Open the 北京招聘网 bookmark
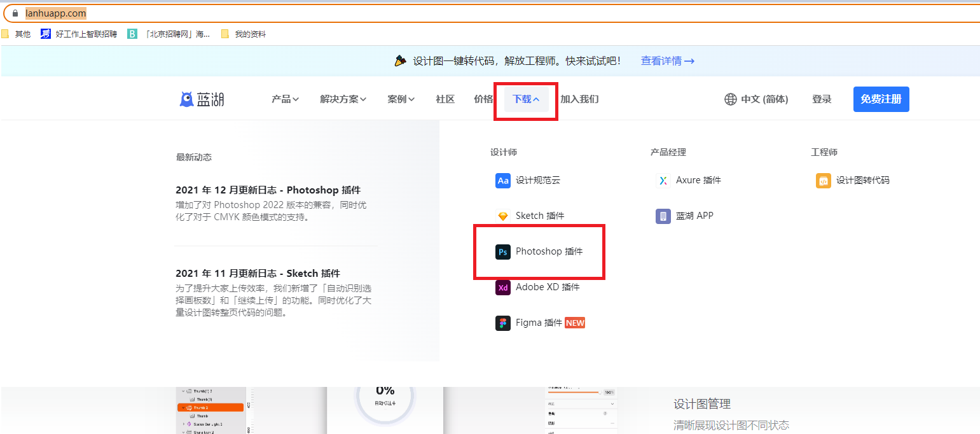The image size is (980, 434). (169, 34)
